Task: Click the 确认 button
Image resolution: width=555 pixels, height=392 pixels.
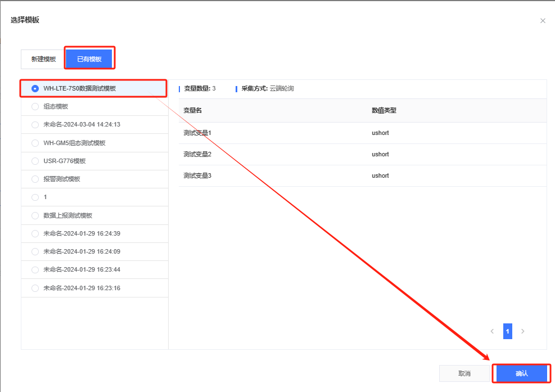Action: click(x=521, y=373)
